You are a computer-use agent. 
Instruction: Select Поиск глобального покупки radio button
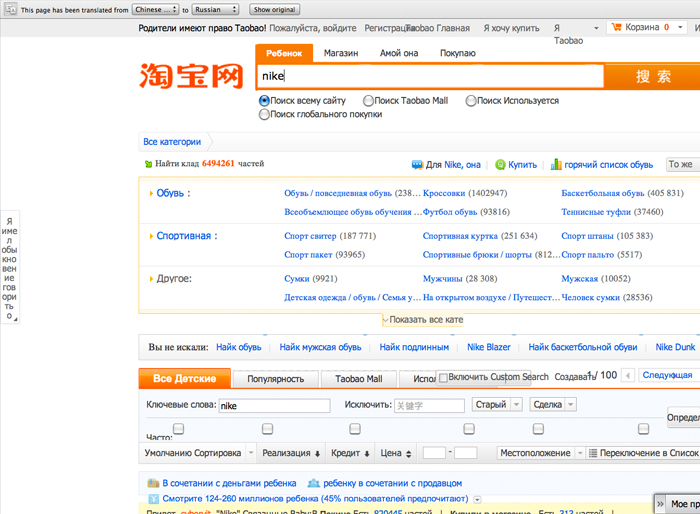264,114
